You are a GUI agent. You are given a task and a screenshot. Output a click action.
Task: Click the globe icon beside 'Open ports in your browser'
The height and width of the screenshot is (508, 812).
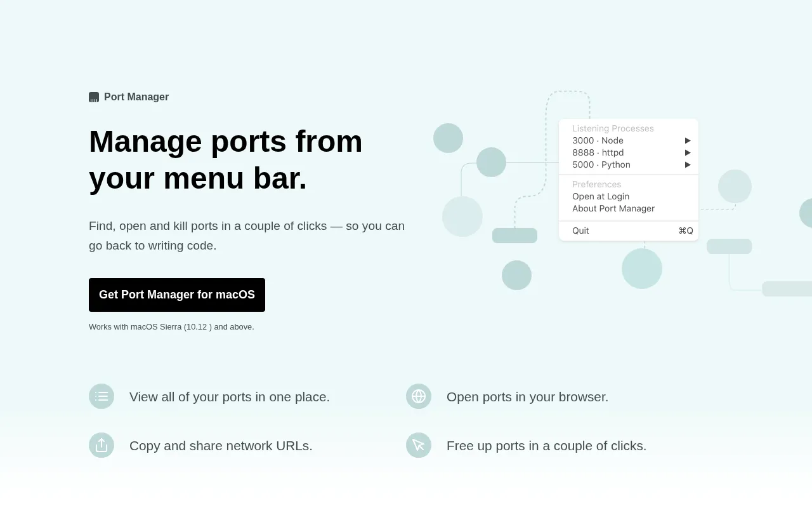419,396
